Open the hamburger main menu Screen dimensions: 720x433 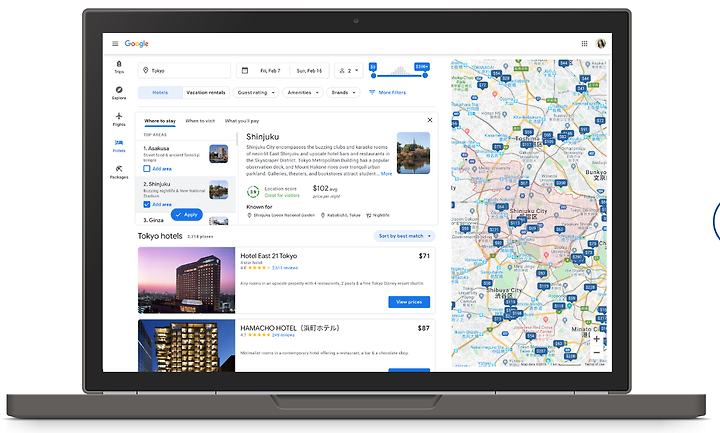click(115, 44)
